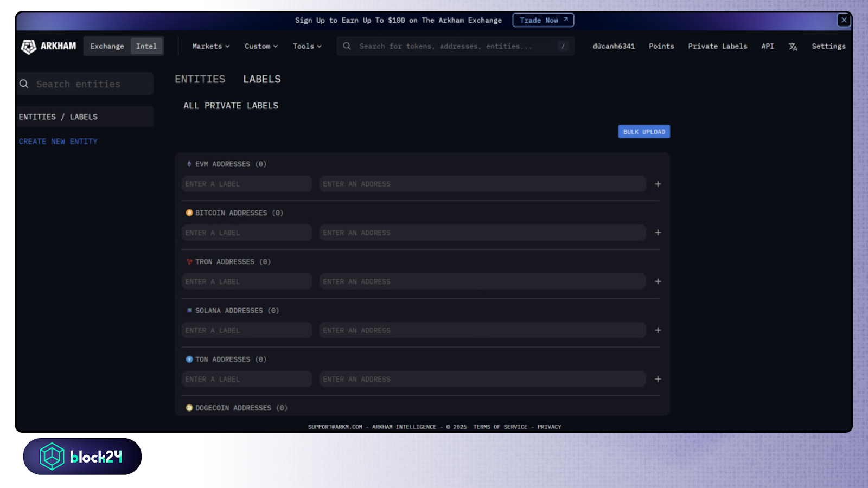Open Private Labels page
Viewport: 868px width, 488px height.
click(x=718, y=46)
